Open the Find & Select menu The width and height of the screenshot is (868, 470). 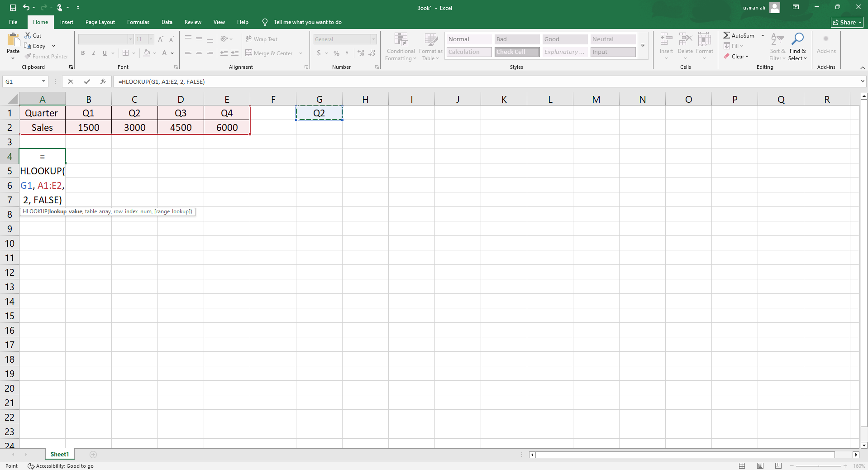(x=797, y=46)
